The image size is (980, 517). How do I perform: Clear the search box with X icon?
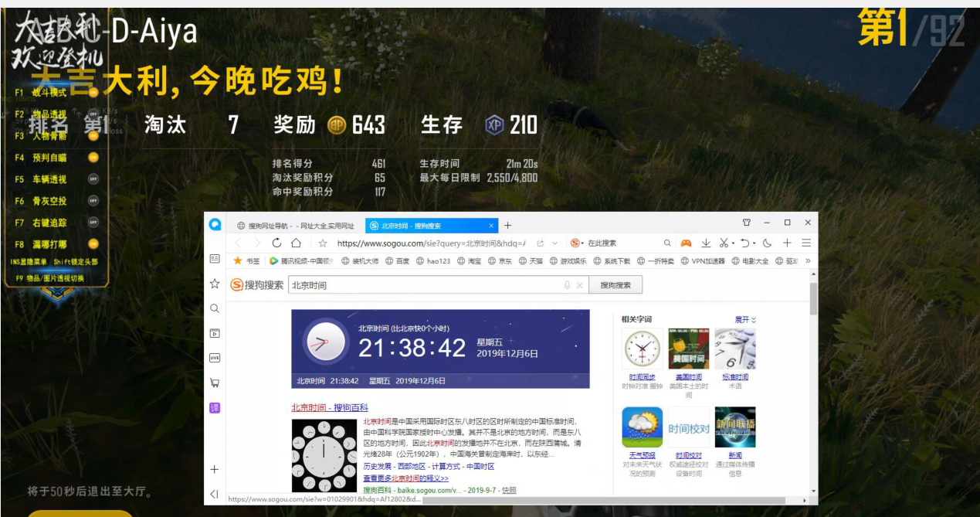pos(580,285)
